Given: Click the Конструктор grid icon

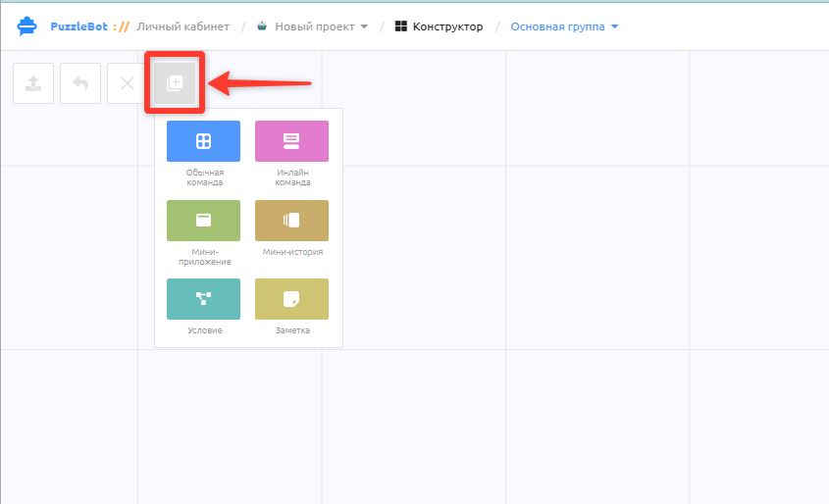Looking at the screenshot, I should click(400, 26).
